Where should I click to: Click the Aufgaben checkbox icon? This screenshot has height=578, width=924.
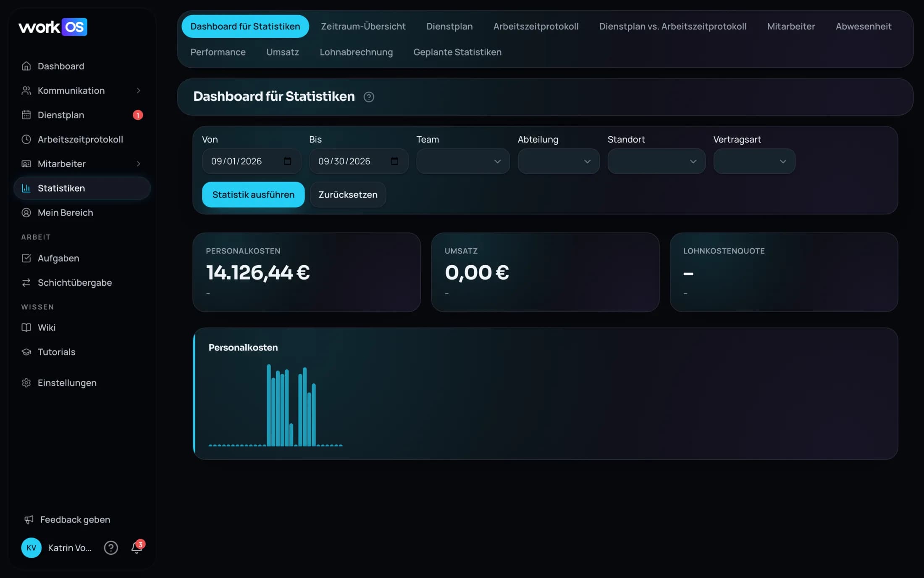pos(26,258)
